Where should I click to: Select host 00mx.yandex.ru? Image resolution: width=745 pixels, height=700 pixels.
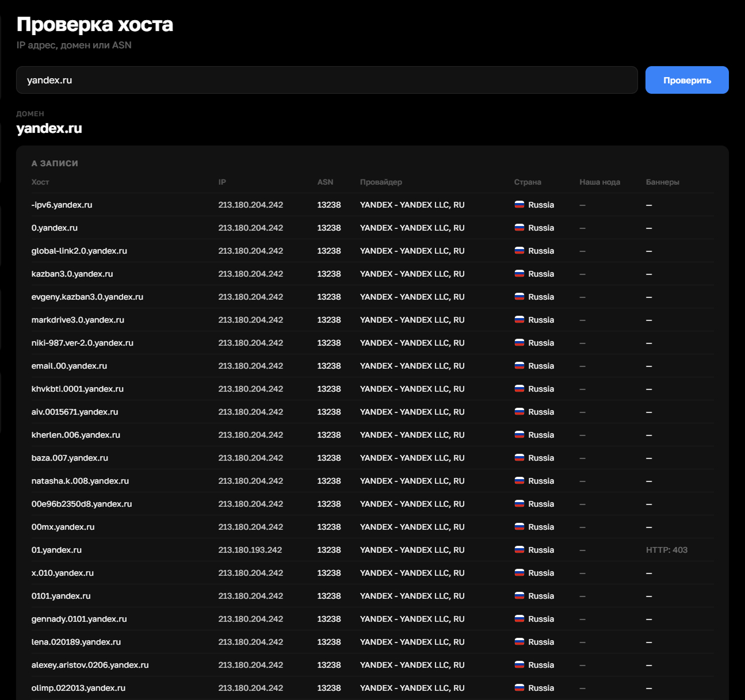coord(63,527)
